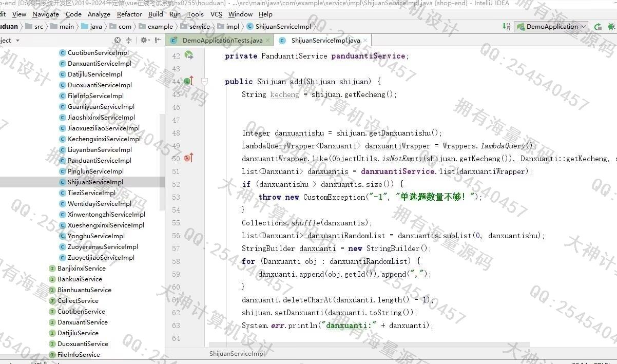
Task: Click the Project panel vertical scrollbar
Action: point(162,162)
